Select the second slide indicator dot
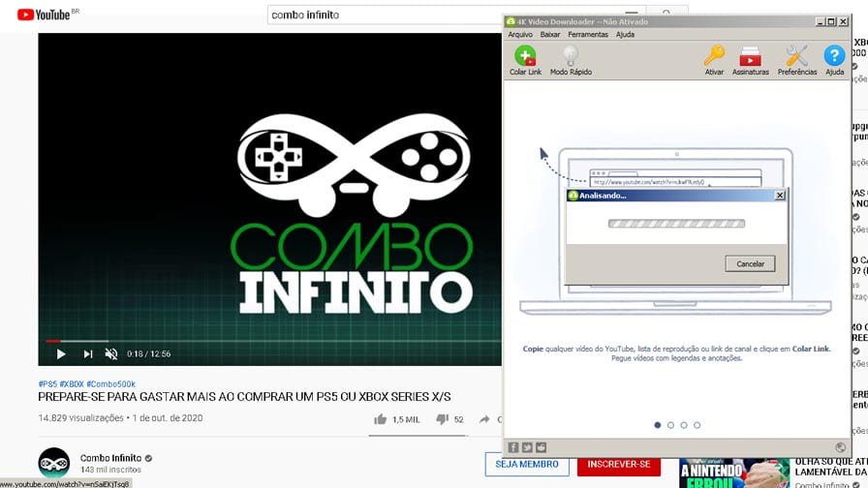The image size is (868, 488). pyautogui.click(x=670, y=425)
